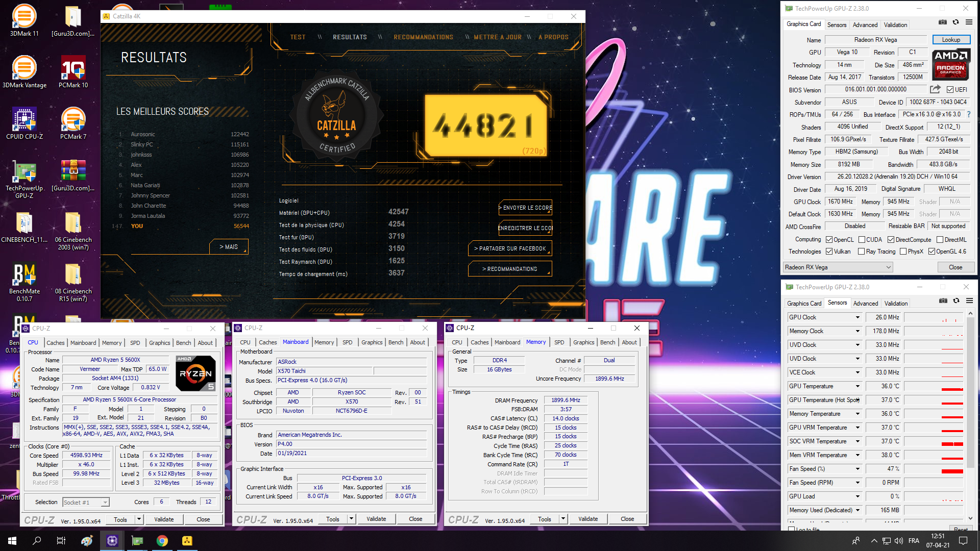Screen dimensions: 980x551
Task: Click the bus interface question mark in GPU-Z
Action: [969, 114]
